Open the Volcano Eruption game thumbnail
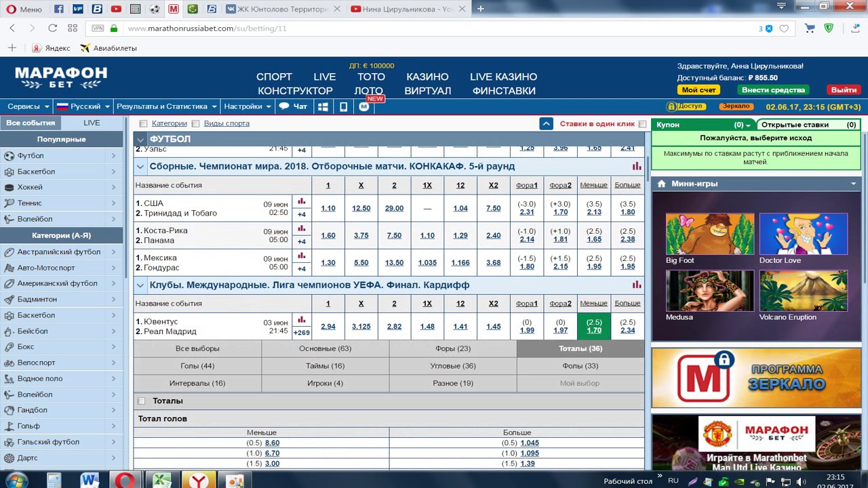Screen dimensions: 868x488 click(804, 291)
